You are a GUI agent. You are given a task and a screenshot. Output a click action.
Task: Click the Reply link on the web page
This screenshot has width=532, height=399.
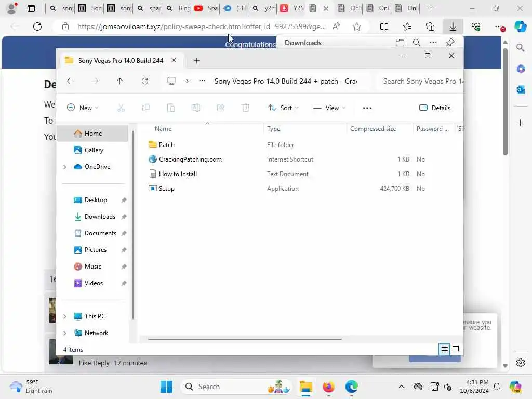tap(101, 363)
